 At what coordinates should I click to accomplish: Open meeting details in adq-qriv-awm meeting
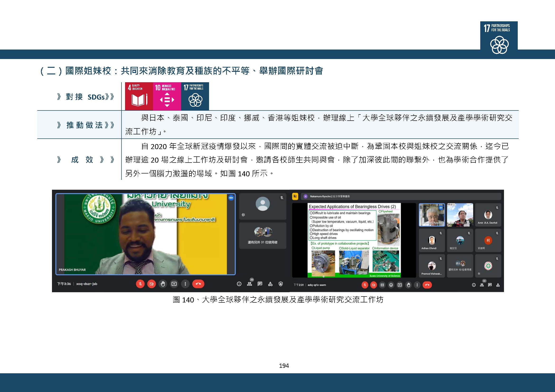pos(474,285)
